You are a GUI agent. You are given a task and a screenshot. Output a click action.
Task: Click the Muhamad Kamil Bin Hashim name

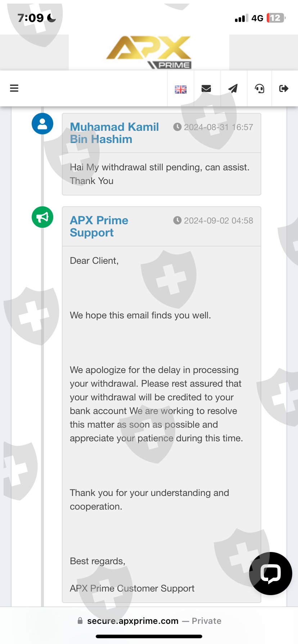pyautogui.click(x=114, y=133)
